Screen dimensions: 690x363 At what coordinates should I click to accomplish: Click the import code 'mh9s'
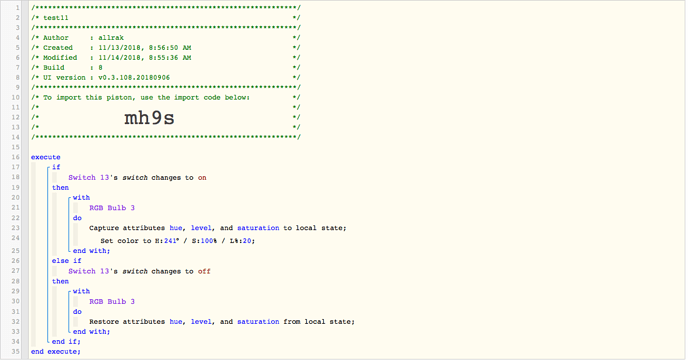[x=149, y=118]
